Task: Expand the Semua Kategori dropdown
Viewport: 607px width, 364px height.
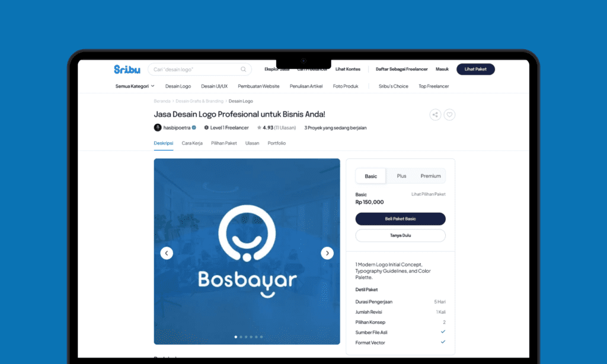Action: [x=135, y=86]
